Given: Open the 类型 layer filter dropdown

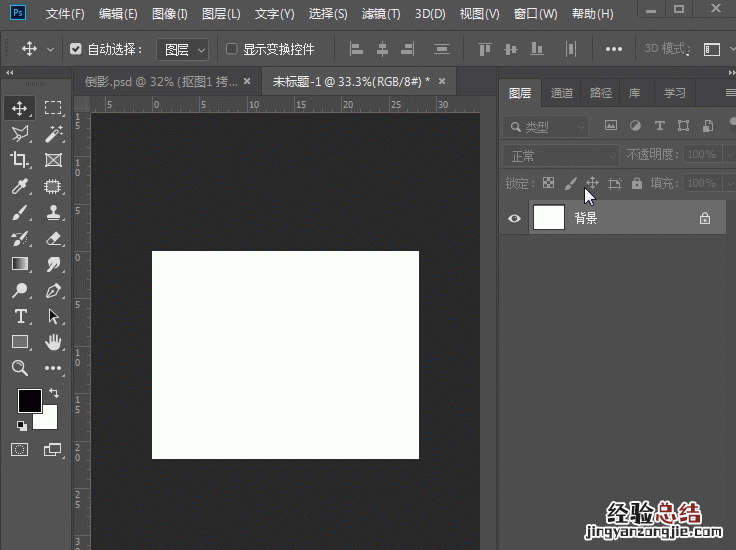Looking at the screenshot, I should pos(547,127).
